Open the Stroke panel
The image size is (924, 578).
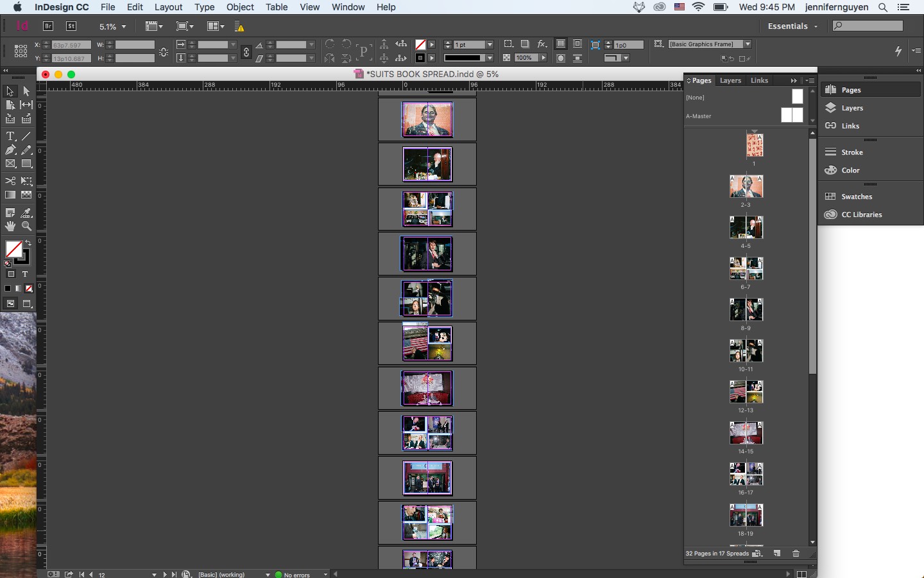pos(851,152)
